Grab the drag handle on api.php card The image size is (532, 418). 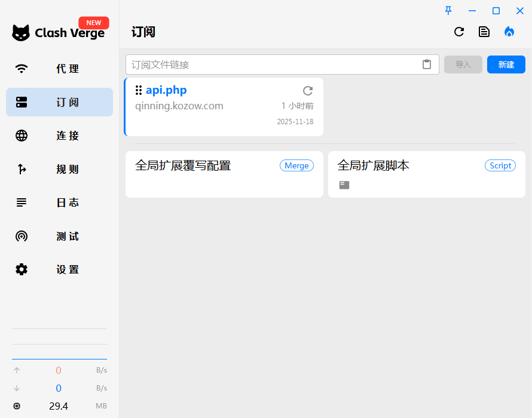pyautogui.click(x=139, y=90)
